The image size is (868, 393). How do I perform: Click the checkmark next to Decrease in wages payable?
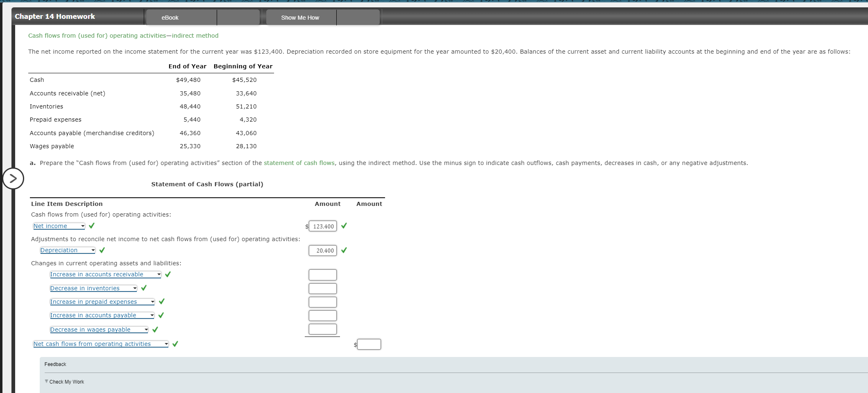tap(155, 329)
